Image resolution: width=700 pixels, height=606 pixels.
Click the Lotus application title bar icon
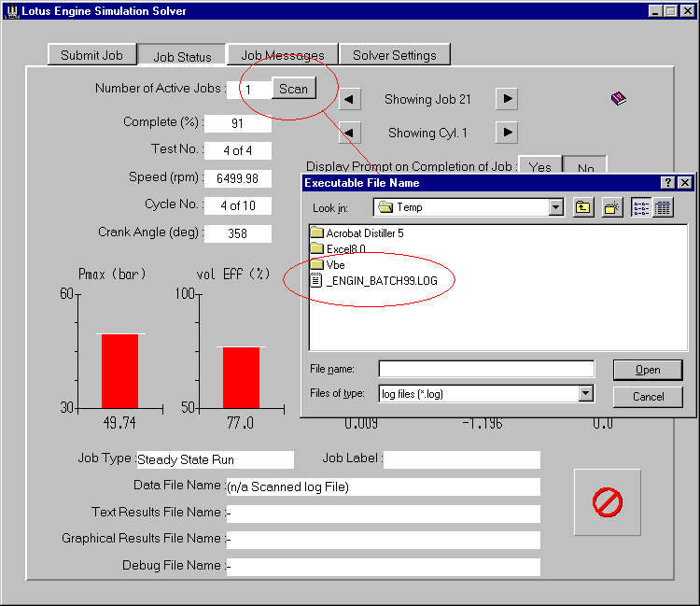(x=11, y=10)
